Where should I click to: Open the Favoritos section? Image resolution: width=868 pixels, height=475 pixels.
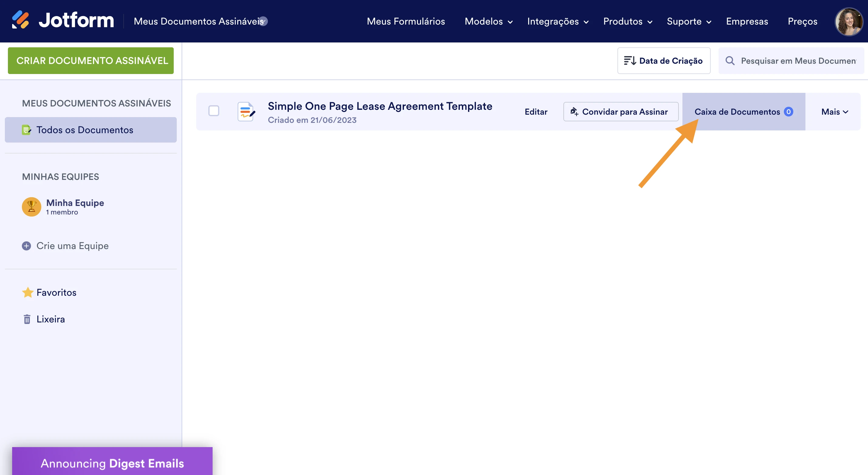56,292
